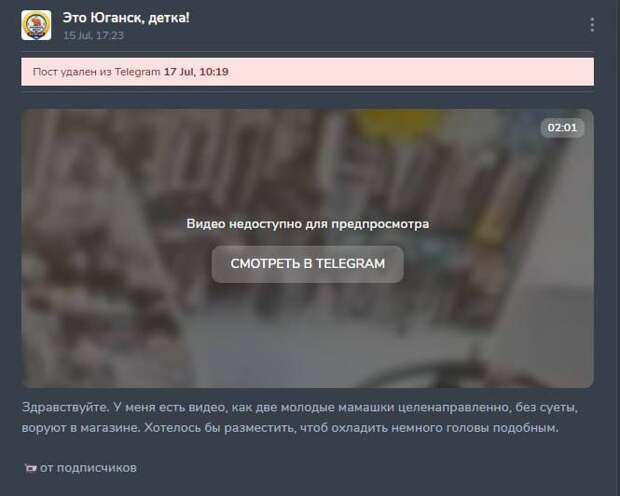Click the 'от подписчиков' label
Viewport: 620px width, 496px height.
coord(89,468)
